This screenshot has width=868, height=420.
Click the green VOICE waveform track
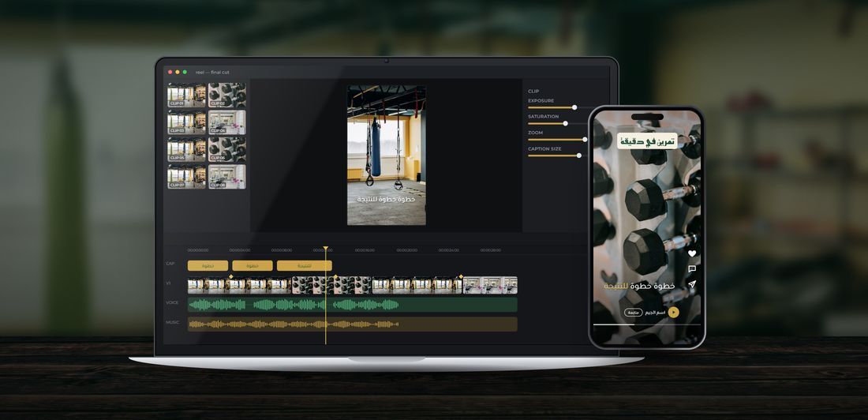[x=353, y=304]
